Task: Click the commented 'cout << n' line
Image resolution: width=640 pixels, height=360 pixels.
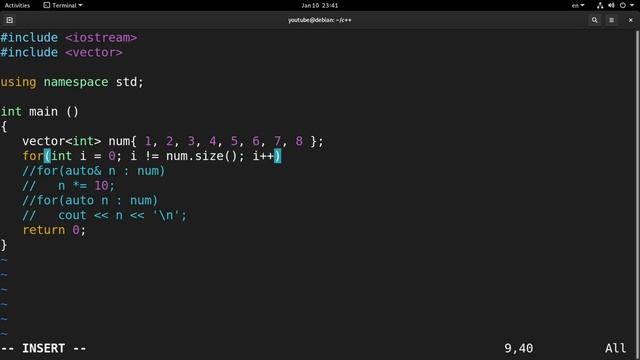Action: [x=105, y=215]
